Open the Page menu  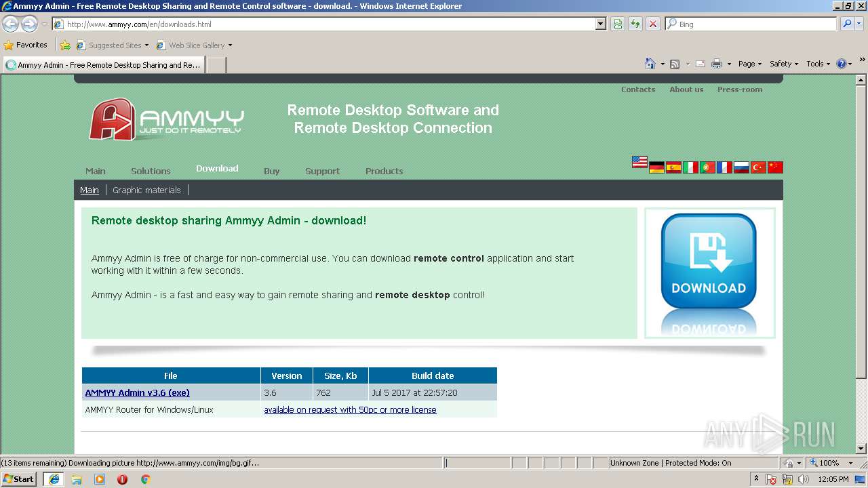(749, 64)
